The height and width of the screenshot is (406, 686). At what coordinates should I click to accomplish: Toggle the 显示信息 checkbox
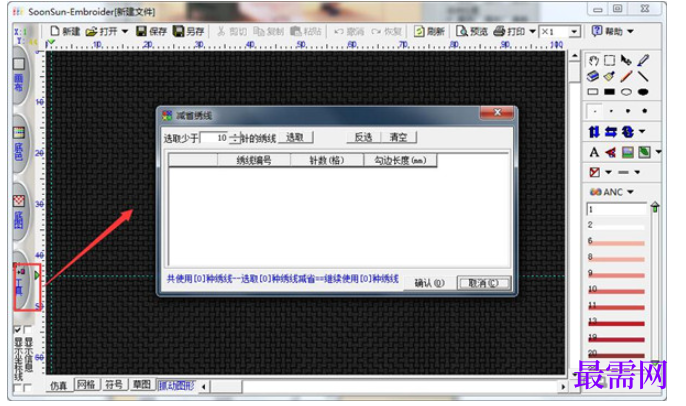click(x=28, y=329)
